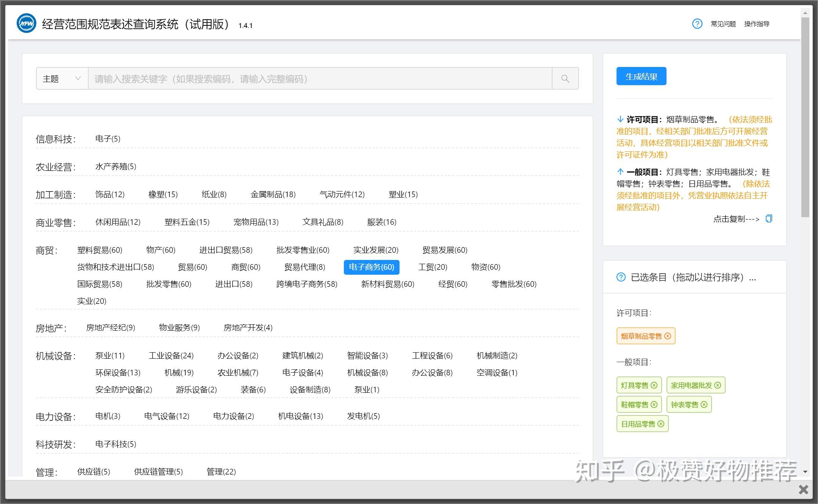Remove the 家用电器批发 tag
The image size is (818, 504).
click(x=718, y=385)
